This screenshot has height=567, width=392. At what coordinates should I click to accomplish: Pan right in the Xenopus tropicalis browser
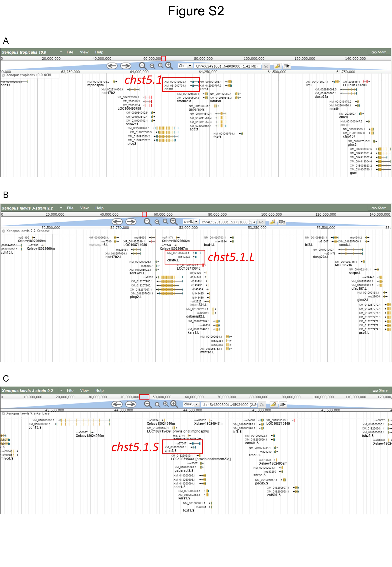(x=125, y=66)
